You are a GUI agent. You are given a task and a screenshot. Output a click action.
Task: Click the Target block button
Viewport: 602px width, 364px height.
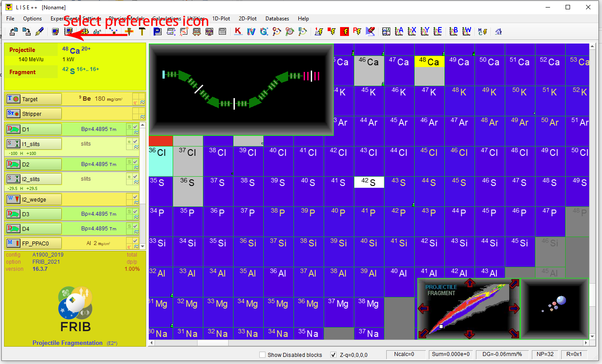click(33, 99)
